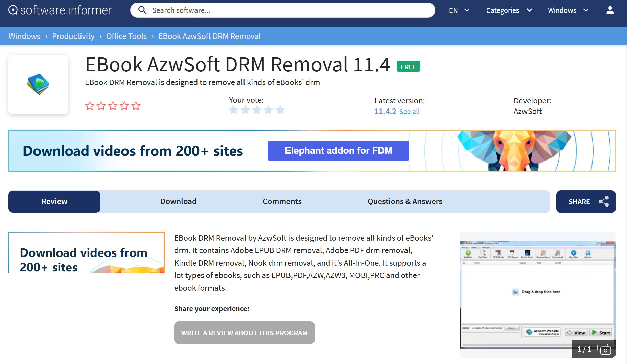Click Elephant addon for FDM button
The width and height of the screenshot is (627, 364).
(338, 151)
